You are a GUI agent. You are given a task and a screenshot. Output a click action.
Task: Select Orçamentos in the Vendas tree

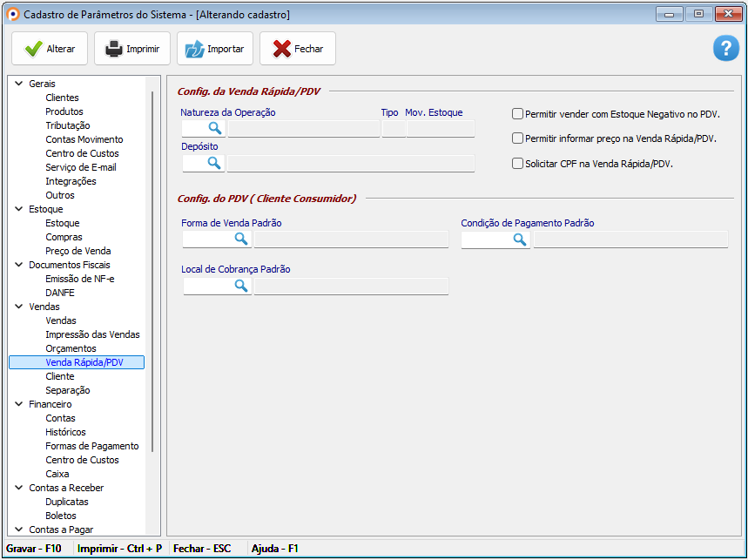(71, 348)
